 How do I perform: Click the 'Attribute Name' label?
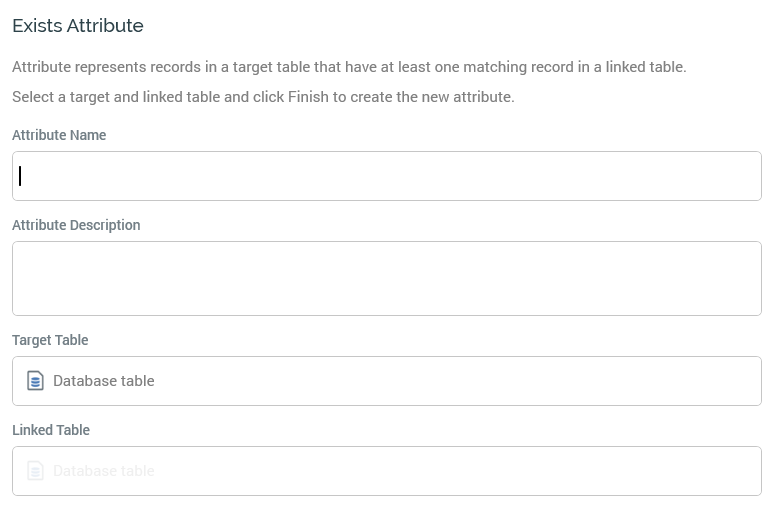[x=59, y=135]
